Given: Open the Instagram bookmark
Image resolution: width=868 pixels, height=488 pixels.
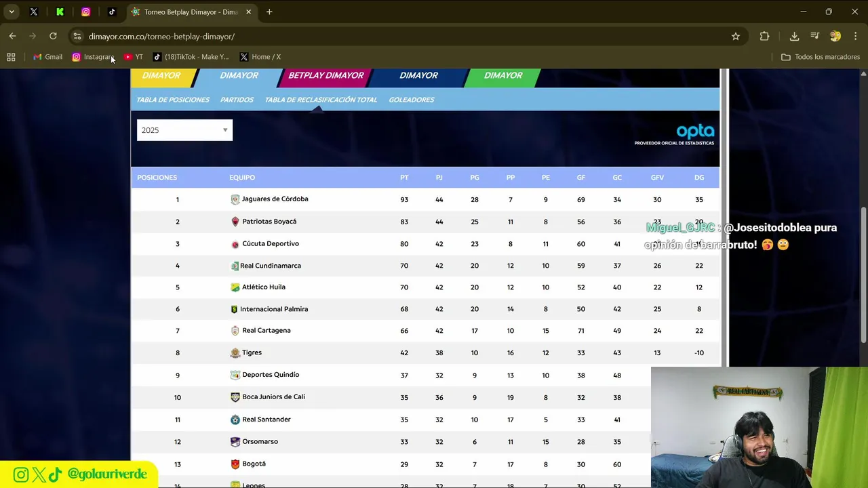Looking at the screenshot, I should tap(94, 57).
